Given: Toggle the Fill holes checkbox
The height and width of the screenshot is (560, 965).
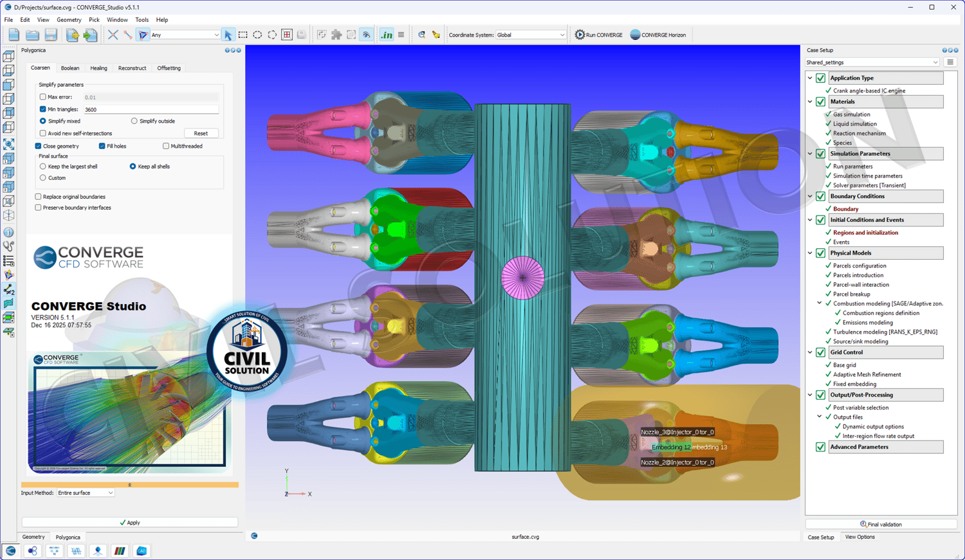Looking at the screenshot, I should point(102,146).
